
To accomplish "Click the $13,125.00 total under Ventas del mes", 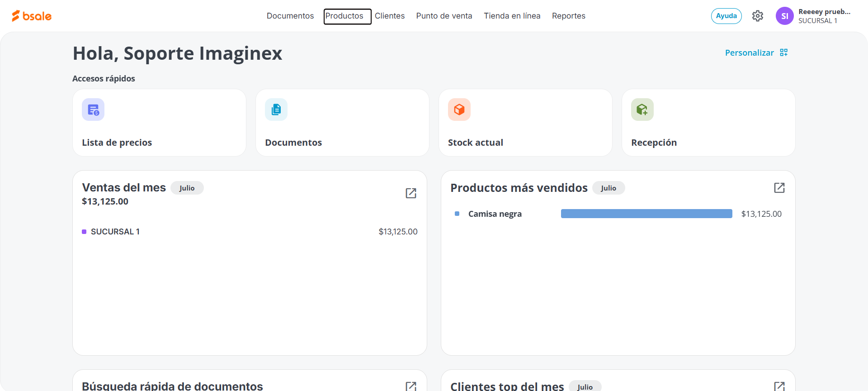I will pos(105,201).
